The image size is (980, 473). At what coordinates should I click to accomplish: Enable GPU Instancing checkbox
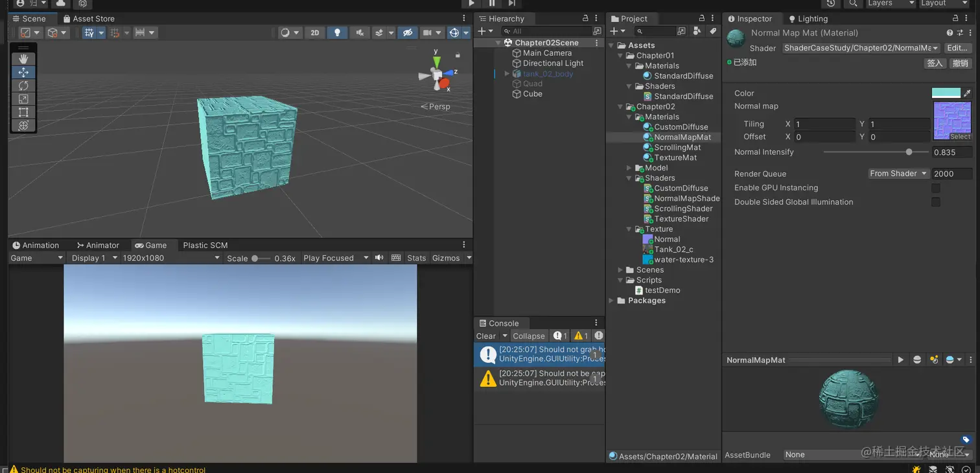[x=935, y=188]
